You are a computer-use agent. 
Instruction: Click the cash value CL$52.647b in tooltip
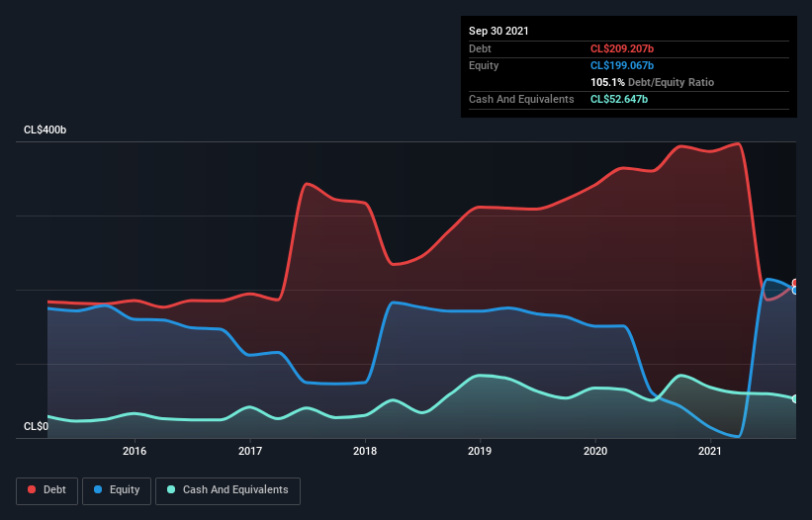(619, 99)
